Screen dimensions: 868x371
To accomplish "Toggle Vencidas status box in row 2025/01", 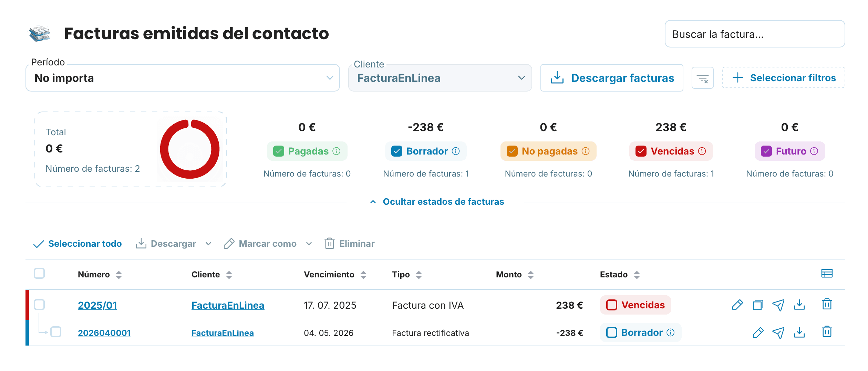I will tap(612, 305).
